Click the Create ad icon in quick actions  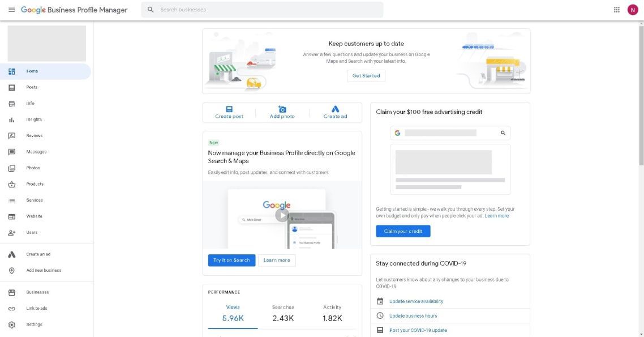335,109
